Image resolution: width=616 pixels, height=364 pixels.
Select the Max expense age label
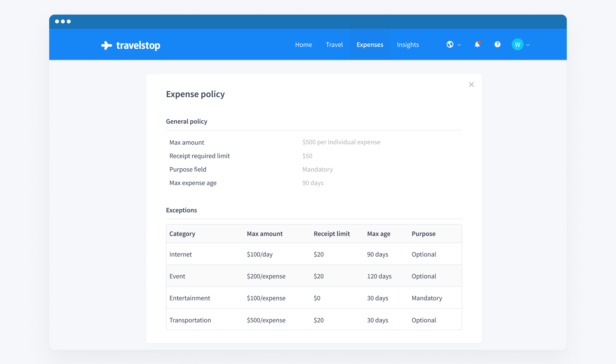(193, 183)
